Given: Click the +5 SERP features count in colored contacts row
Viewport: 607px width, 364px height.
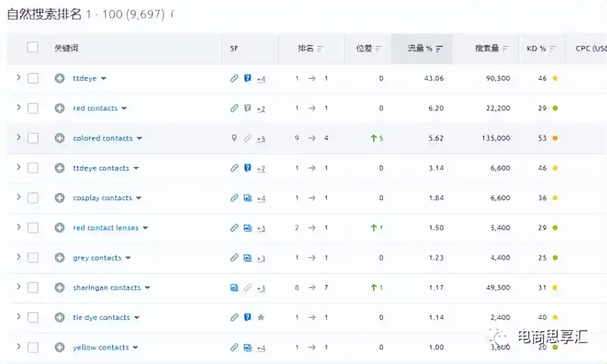Looking at the screenshot, I should point(261,139).
